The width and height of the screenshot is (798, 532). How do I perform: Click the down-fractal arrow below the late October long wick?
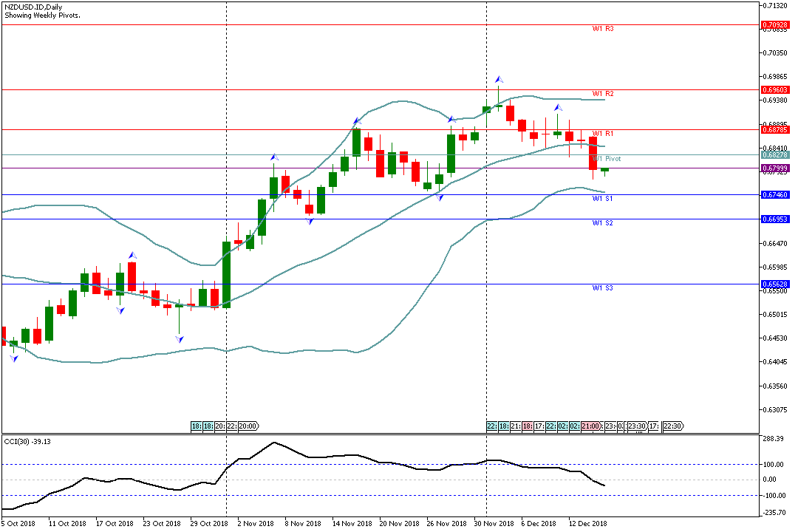point(180,339)
